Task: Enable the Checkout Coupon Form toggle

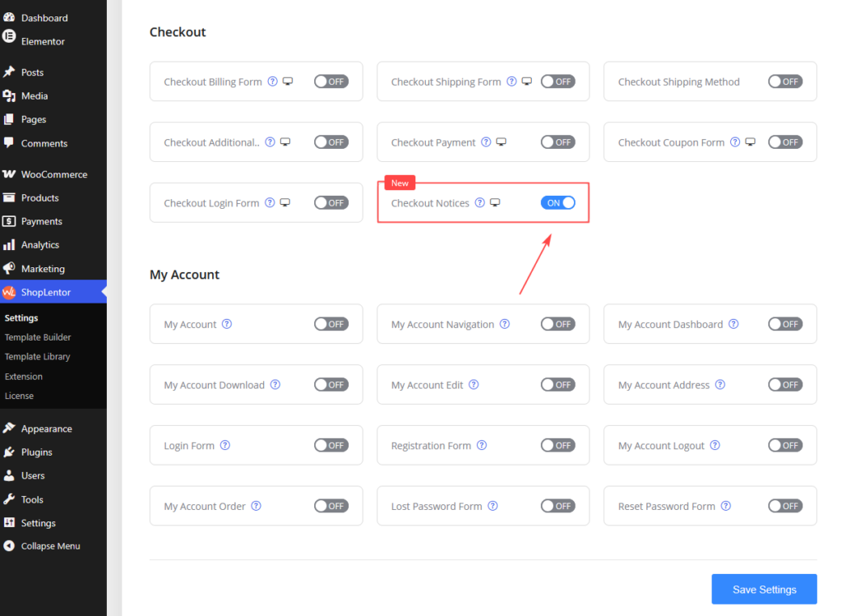Action: pos(785,142)
